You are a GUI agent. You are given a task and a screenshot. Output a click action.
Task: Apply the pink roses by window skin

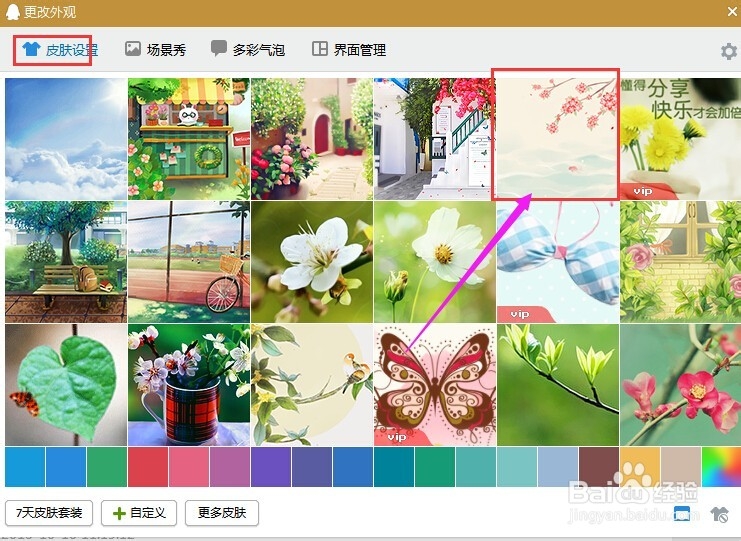pos(681,262)
